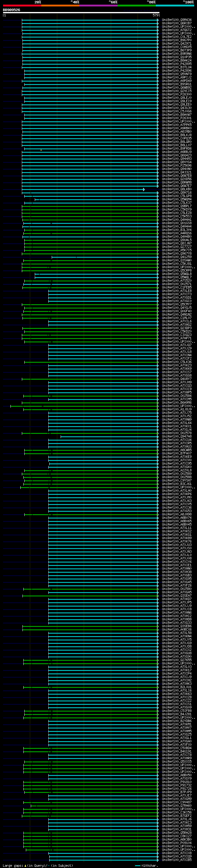Select hit label UniRef100_Q43130

(x=177, y=108)
